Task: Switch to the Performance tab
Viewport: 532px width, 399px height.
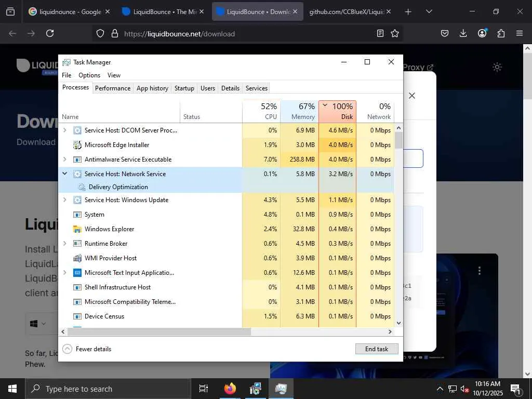Action: 113,88
